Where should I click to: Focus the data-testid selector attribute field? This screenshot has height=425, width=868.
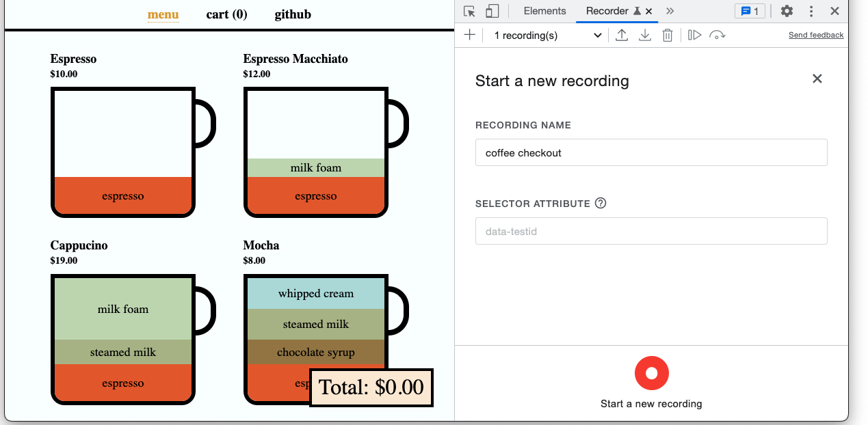pyautogui.click(x=651, y=231)
